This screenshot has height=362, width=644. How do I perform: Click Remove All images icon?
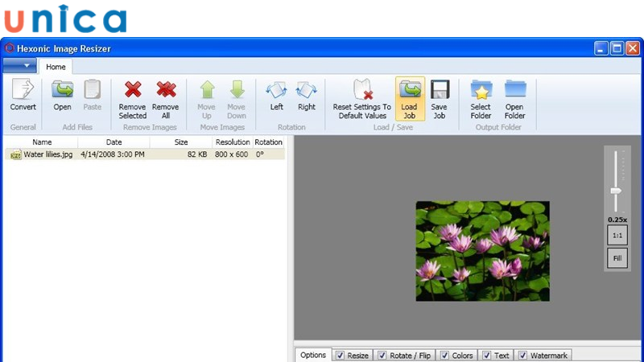click(166, 89)
